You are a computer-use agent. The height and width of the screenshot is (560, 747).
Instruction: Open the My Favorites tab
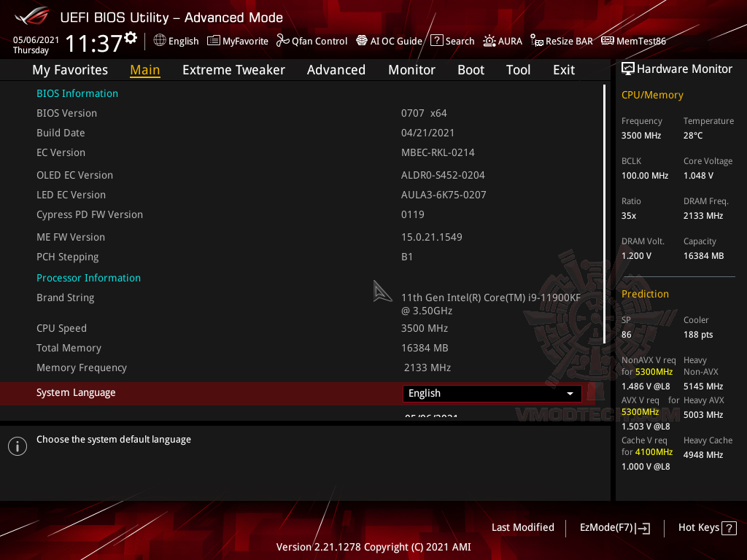(70, 70)
